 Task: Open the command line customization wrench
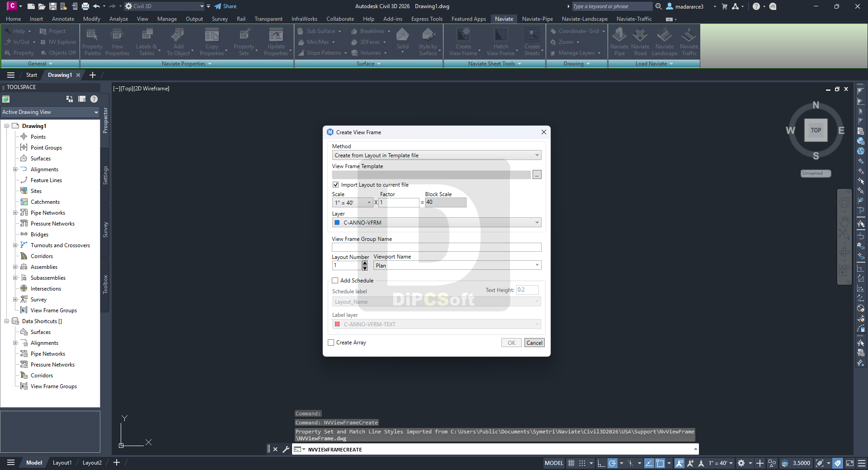286,449
